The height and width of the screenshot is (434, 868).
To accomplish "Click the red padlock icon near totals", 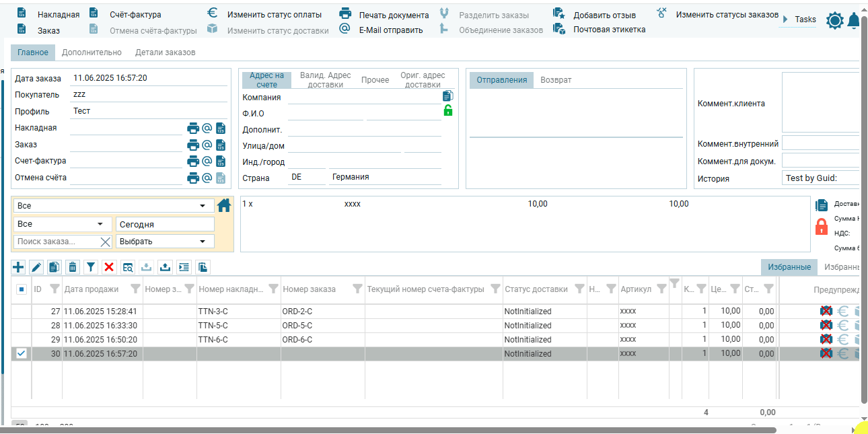I will [x=821, y=226].
